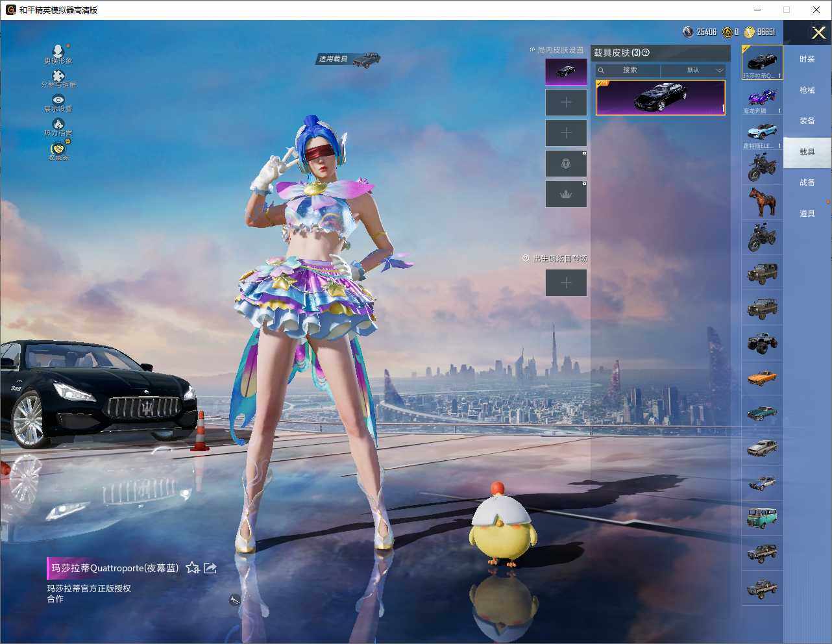Select the equipped car slot under 局内皮肤设置
This screenshot has width=832, height=644.
pos(566,71)
